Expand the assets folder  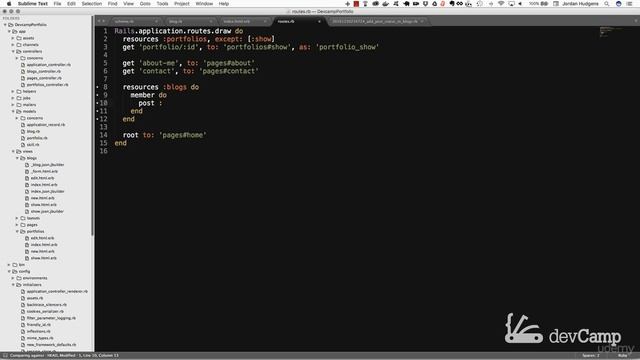(x=13, y=38)
